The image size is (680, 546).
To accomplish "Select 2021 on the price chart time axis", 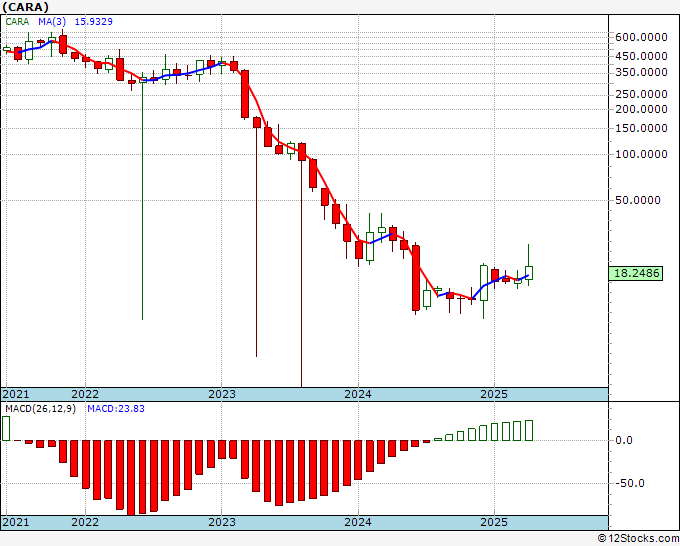I will pos(16,394).
